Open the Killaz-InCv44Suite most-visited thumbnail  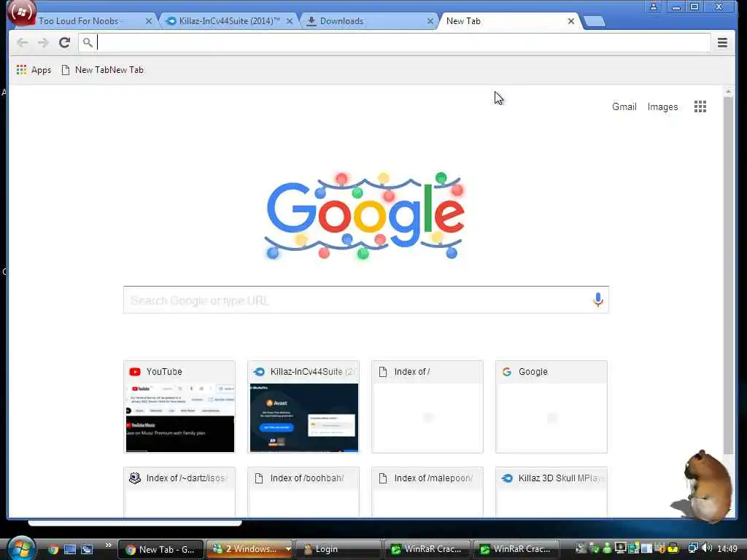pos(303,407)
